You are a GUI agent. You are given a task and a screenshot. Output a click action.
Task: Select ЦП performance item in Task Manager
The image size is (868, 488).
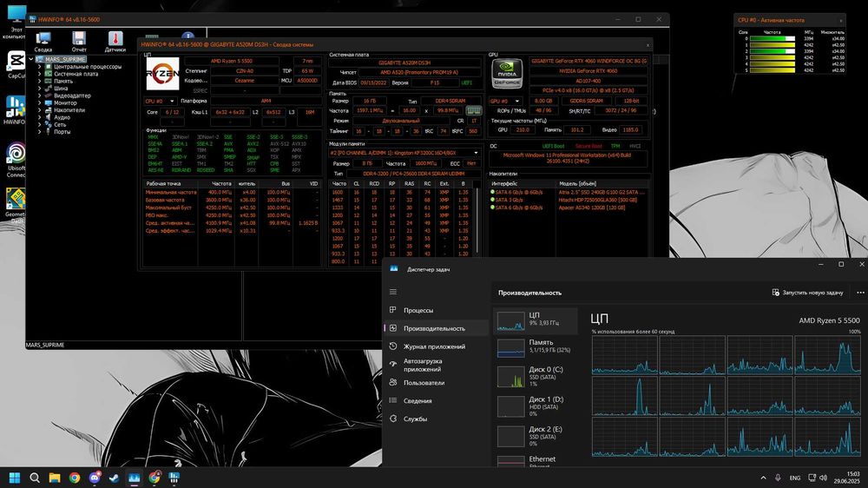pos(536,320)
